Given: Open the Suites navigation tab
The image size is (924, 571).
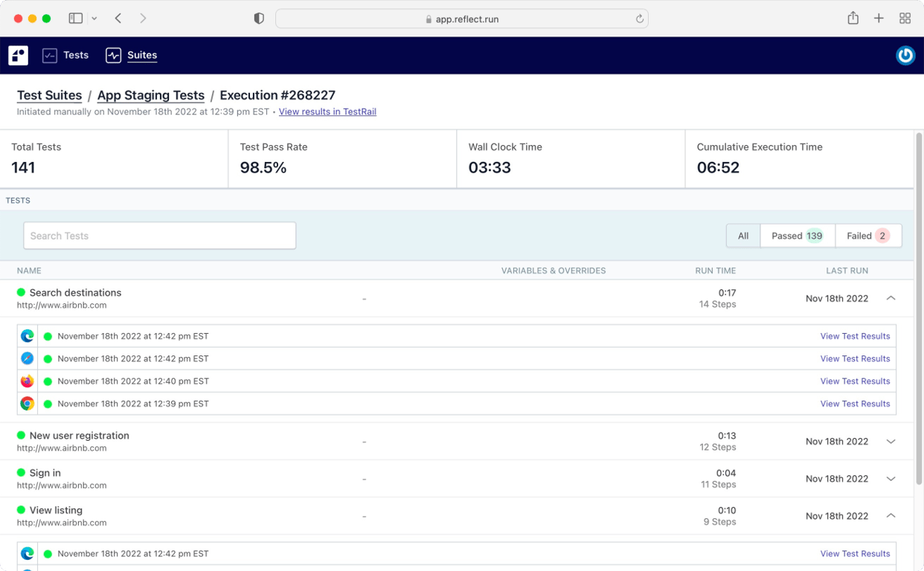Looking at the screenshot, I should pos(131,55).
